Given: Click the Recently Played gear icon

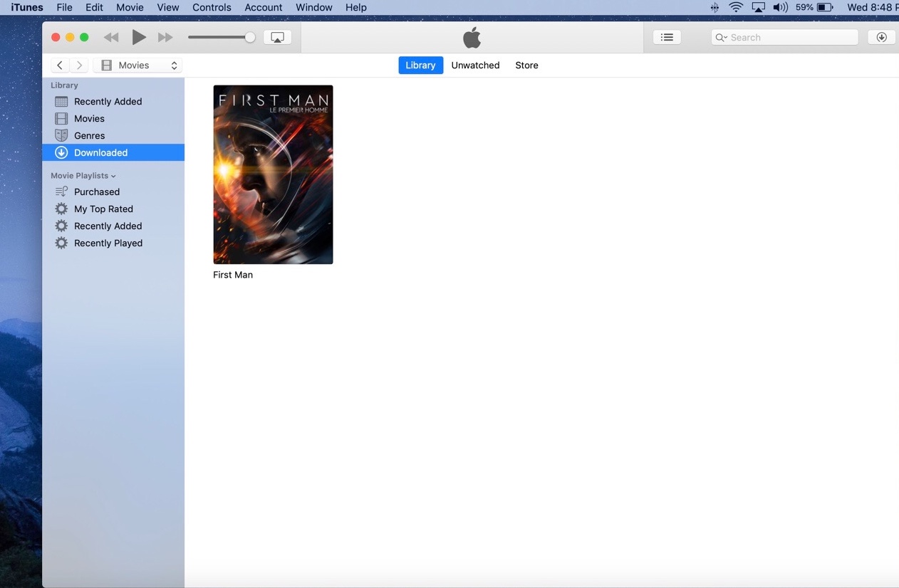Looking at the screenshot, I should (x=61, y=243).
